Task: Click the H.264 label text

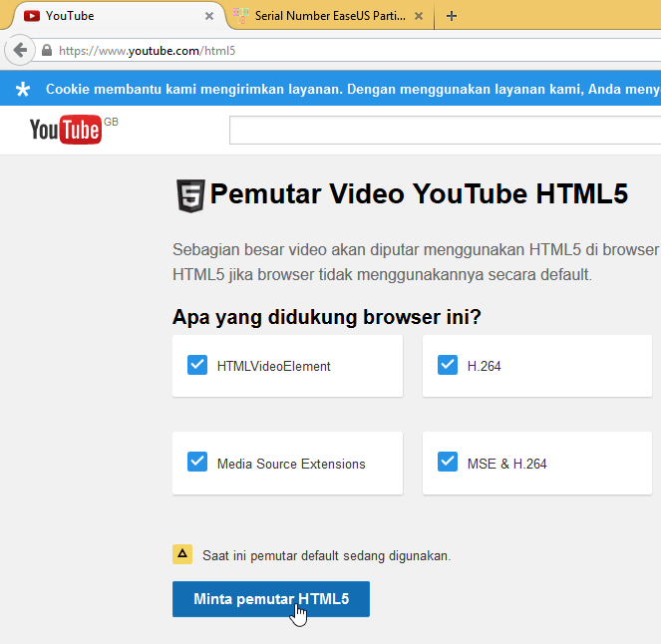Action: [484, 366]
